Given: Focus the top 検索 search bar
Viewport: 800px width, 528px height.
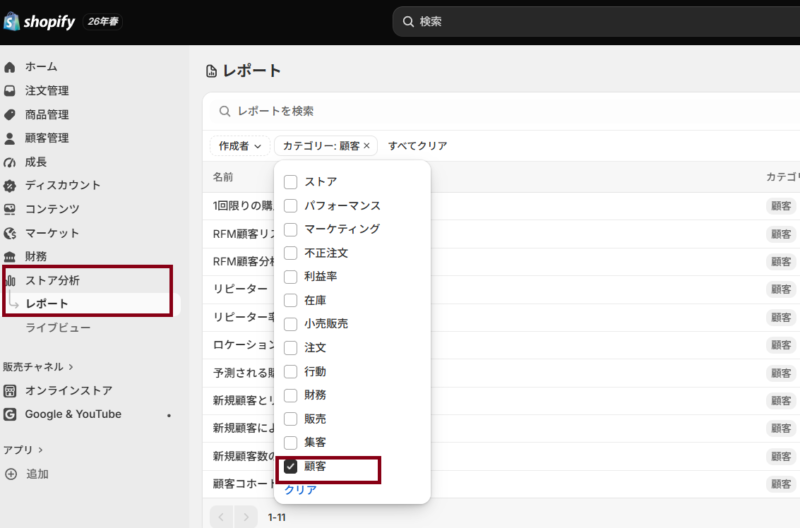Looking at the screenshot, I should pos(596,21).
